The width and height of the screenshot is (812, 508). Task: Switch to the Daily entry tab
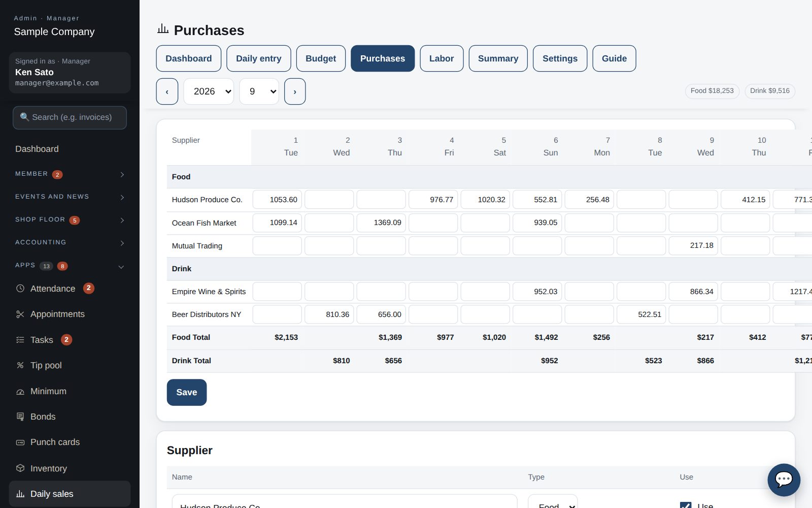pyautogui.click(x=259, y=58)
